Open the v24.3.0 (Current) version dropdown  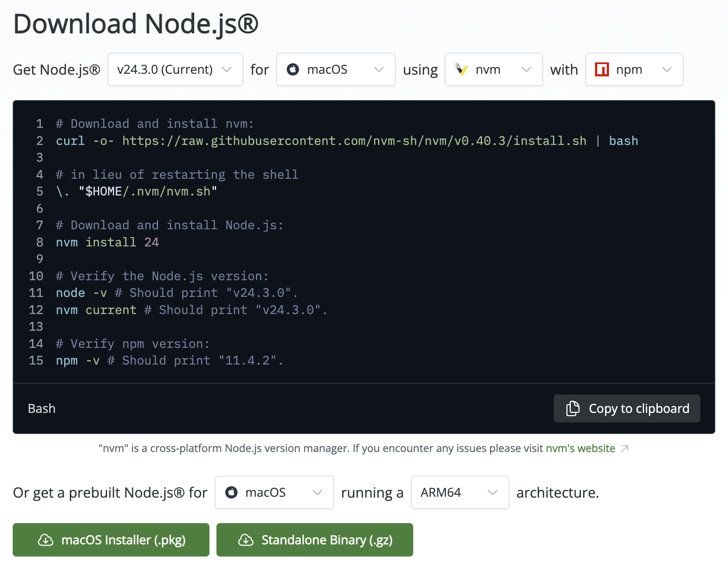point(175,69)
